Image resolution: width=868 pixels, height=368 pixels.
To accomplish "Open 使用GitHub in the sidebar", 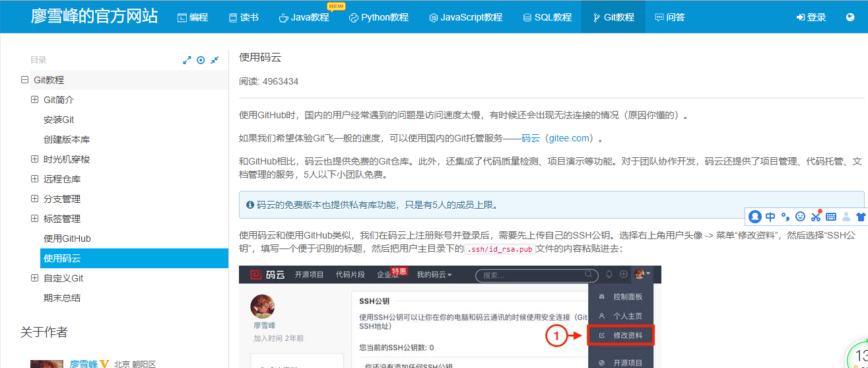I will click(67, 239).
